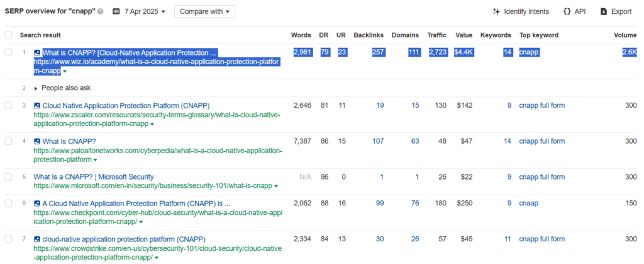The image size is (644, 264).
Task: Check the box for the wiz.io result row
Action: (8, 53)
